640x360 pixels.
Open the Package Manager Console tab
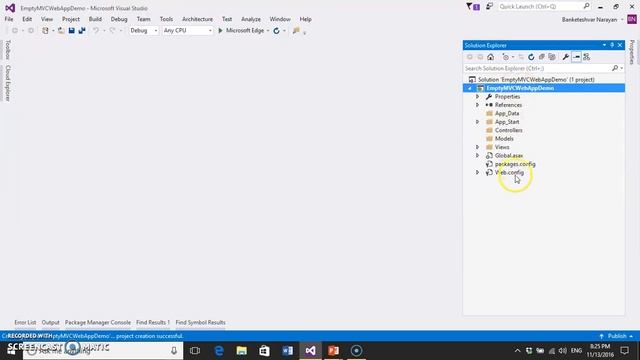[x=98, y=322]
